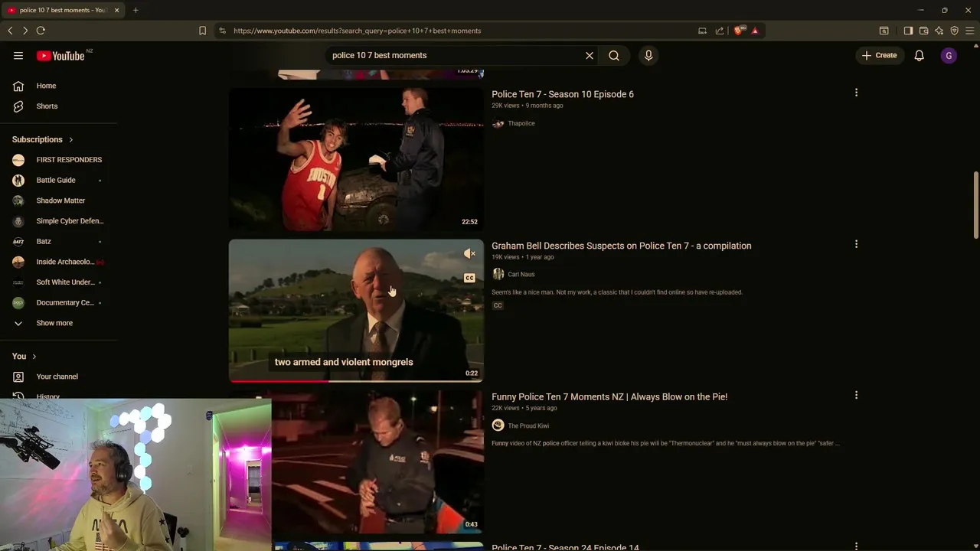Open the Shadow Matter channel
Screen dimensions: 980x551
pos(59,201)
